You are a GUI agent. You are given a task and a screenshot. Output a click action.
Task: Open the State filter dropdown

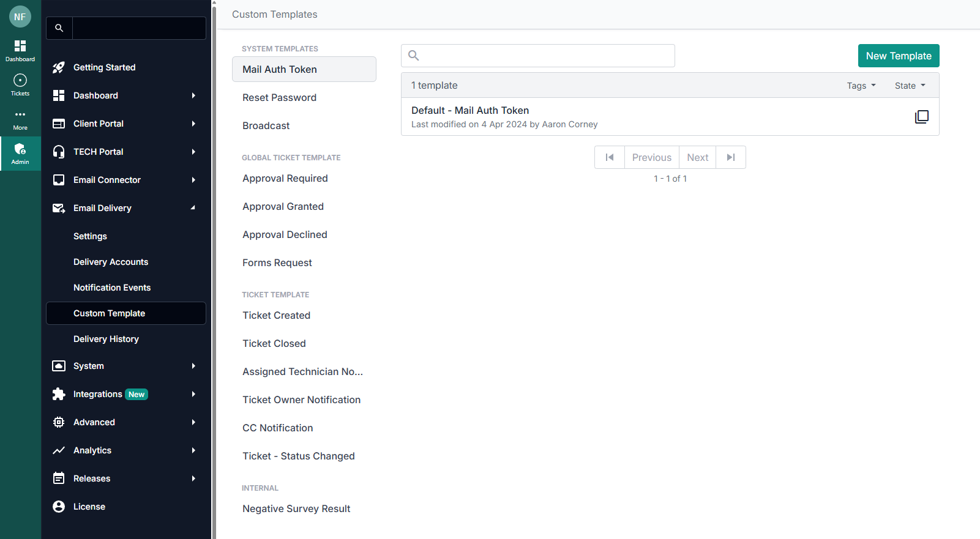pos(910,86)
